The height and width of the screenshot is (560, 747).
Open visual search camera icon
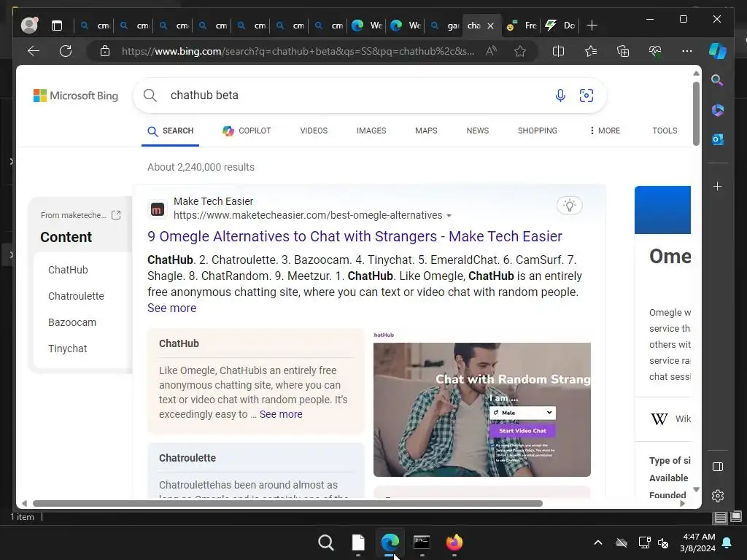587,96
